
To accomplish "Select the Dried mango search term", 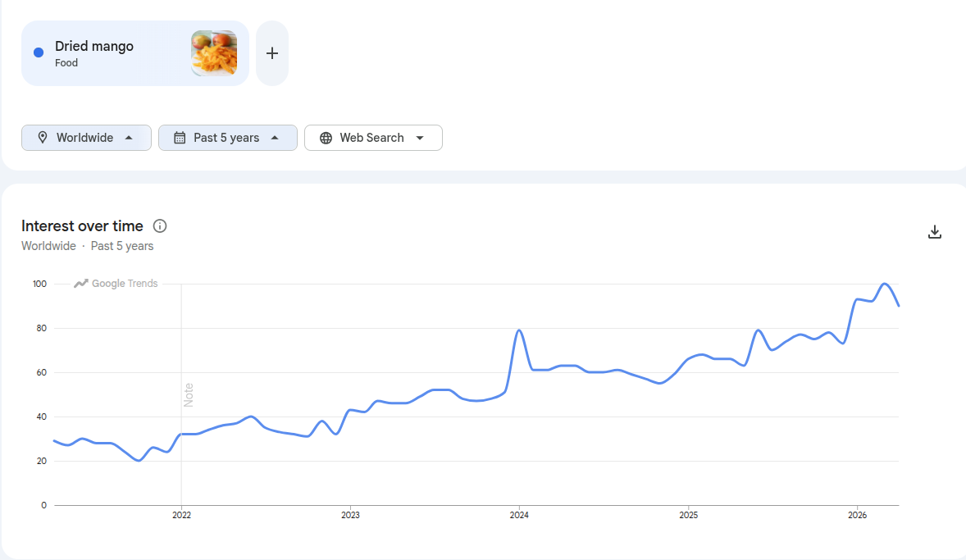I will [x=94, y=46].
